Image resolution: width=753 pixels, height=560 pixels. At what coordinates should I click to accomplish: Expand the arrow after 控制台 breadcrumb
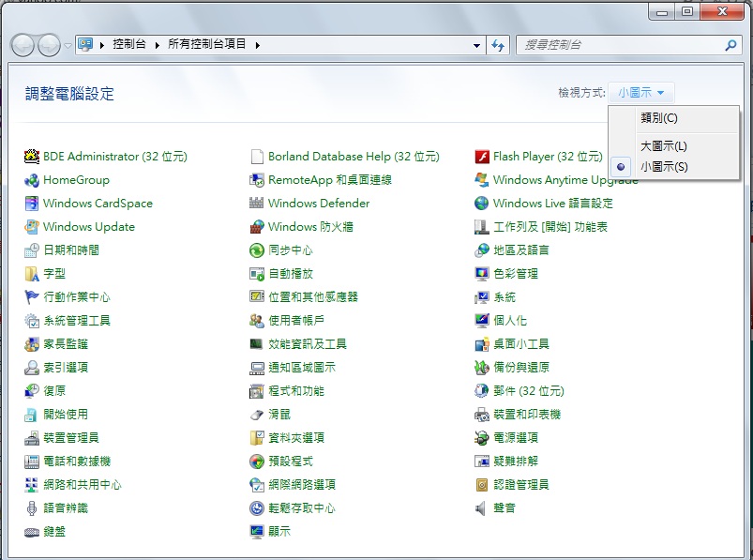(157, 45)
